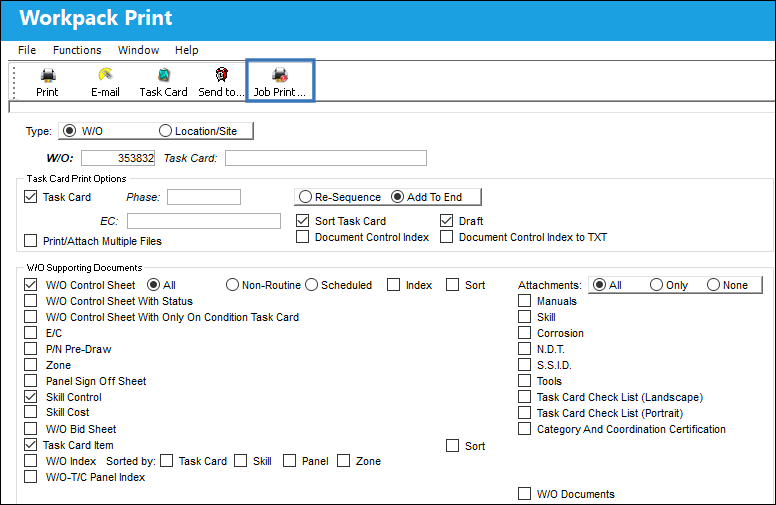Toggle the Skill Control checkbox
Screen dimensions: 776x505
coord(31,397)
